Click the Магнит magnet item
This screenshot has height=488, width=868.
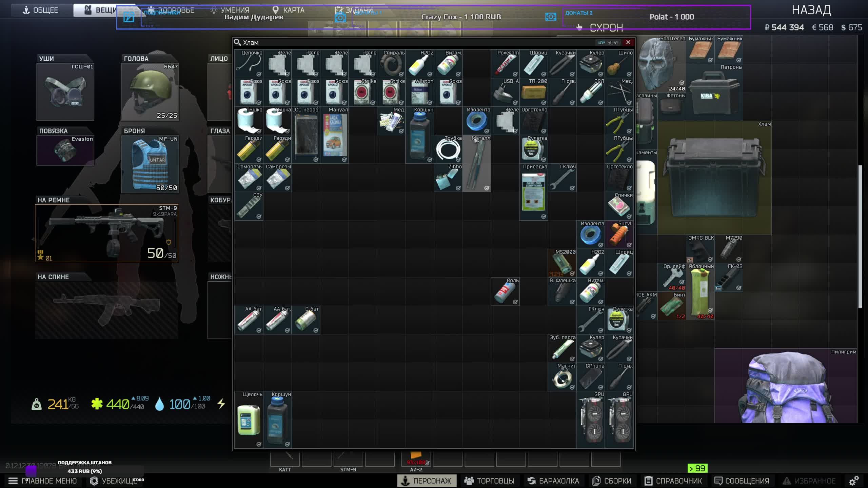pyautogui.click(x=562, y=378)
